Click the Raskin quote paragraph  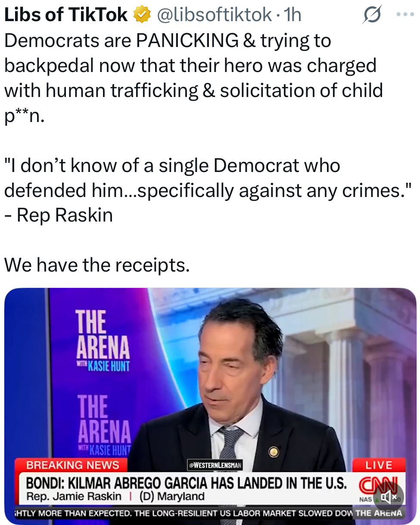click(x=208, y=190)
